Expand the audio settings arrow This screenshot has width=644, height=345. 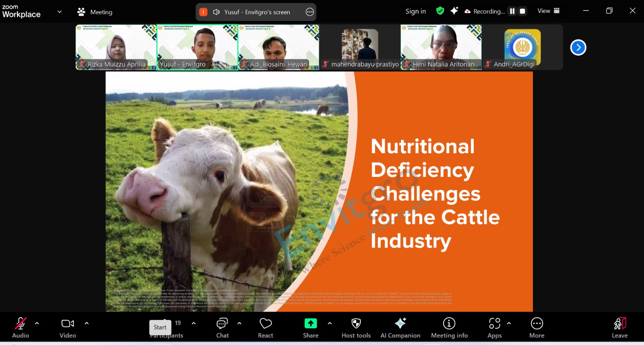[37, 323]
